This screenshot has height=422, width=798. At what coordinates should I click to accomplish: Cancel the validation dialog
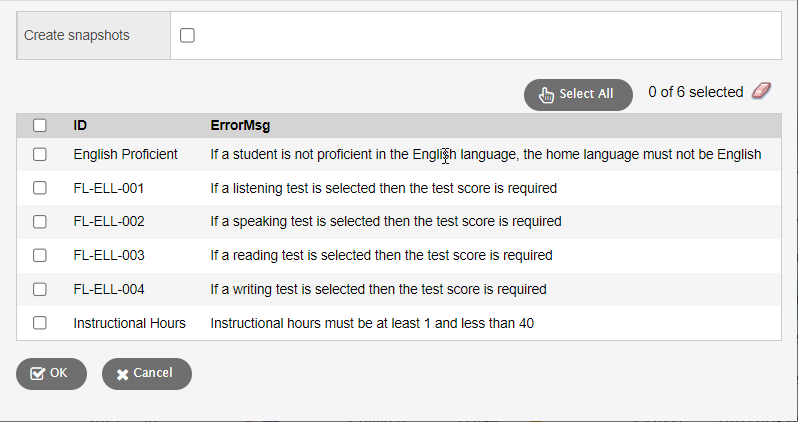pos(147,374)
